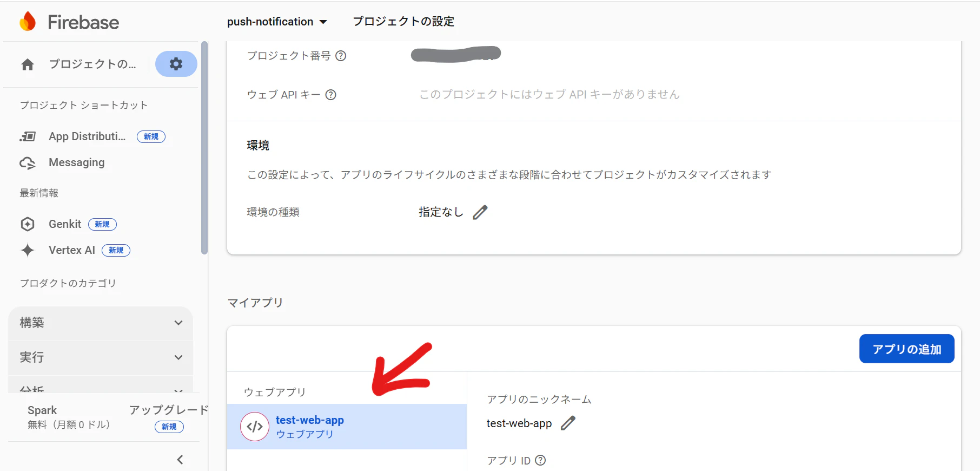Click the アプリの追加 button
The width and height of the screenshot is (980, 471).
click(907, 349)
